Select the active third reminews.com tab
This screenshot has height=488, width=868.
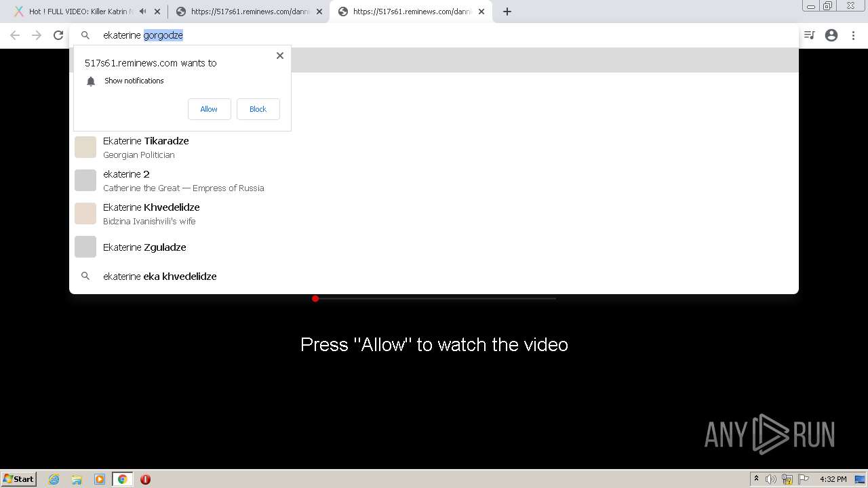[411, 12]
